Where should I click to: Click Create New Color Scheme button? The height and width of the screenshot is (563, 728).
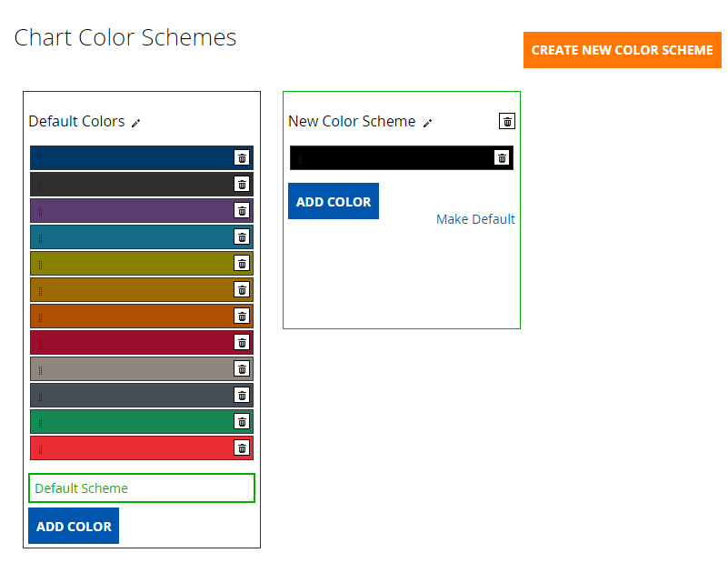tap(622, 50)
